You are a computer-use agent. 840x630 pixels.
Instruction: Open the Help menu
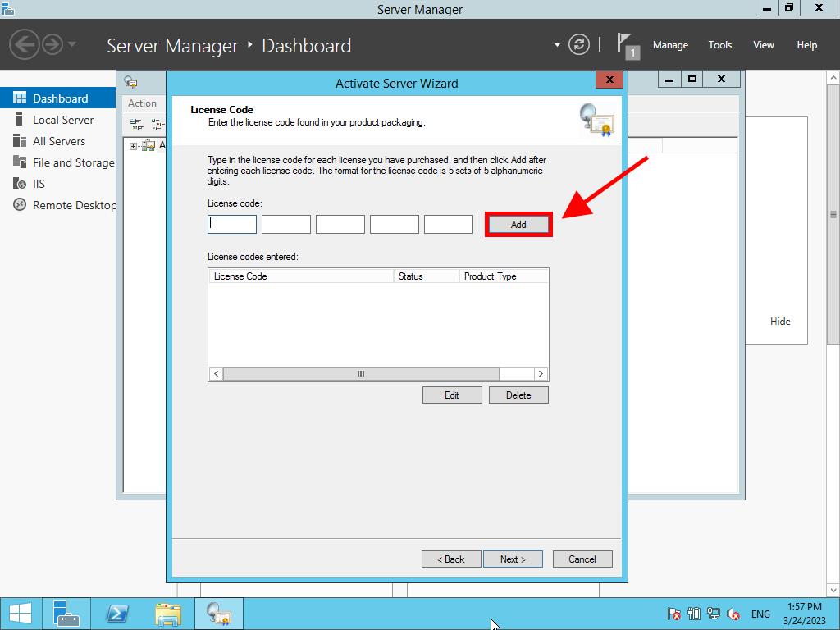pyautogui.click(x=807, y=45)
